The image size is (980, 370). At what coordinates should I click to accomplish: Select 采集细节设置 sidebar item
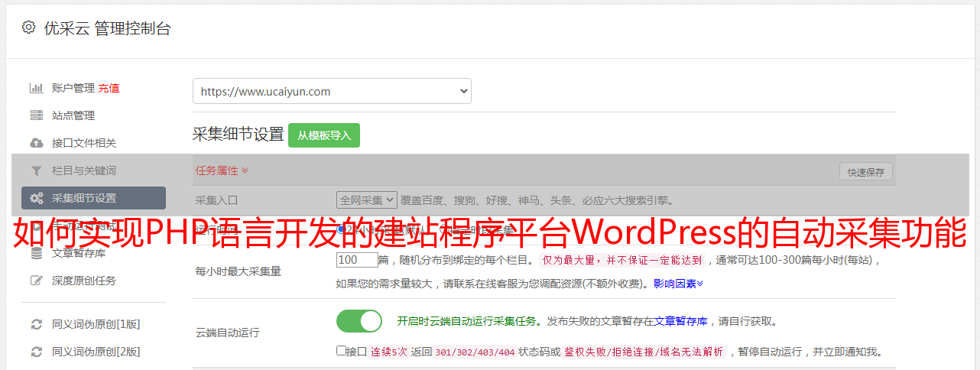[x=93, y=198]
